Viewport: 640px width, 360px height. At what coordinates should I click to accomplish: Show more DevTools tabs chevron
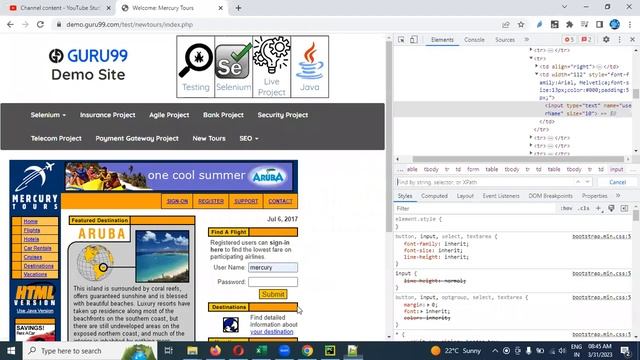(x=527, y=40)
